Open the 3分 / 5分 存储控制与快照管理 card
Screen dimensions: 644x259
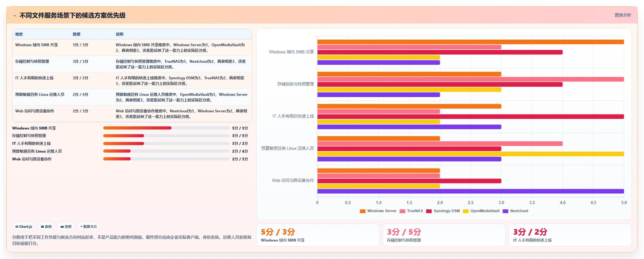coord(444,235)
